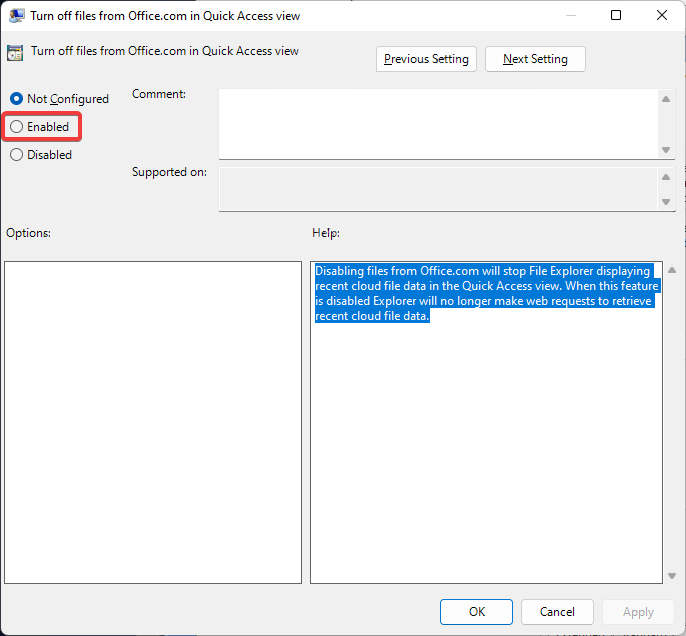Confirm with the OK button

point(476,612)
